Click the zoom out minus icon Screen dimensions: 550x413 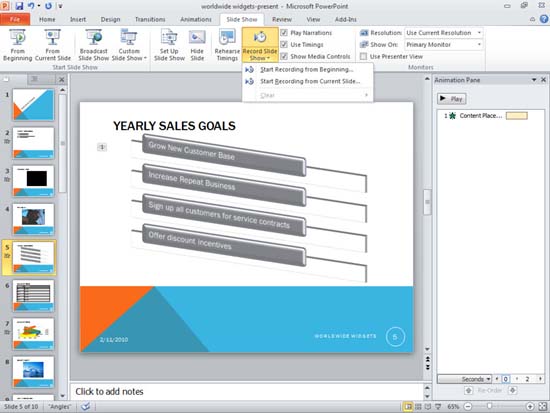point(468,406)
